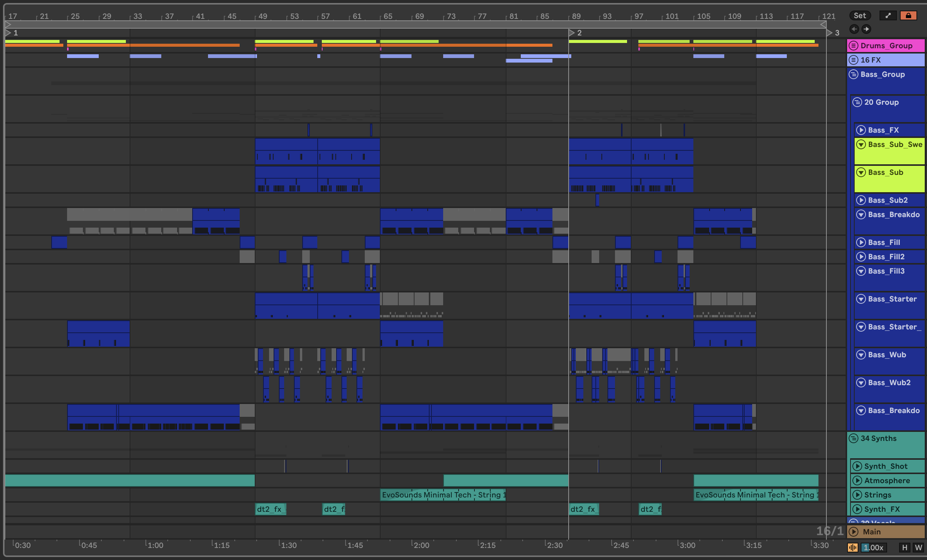Fold the Bass_Wub2 track arrow

[x=861, y=383]
